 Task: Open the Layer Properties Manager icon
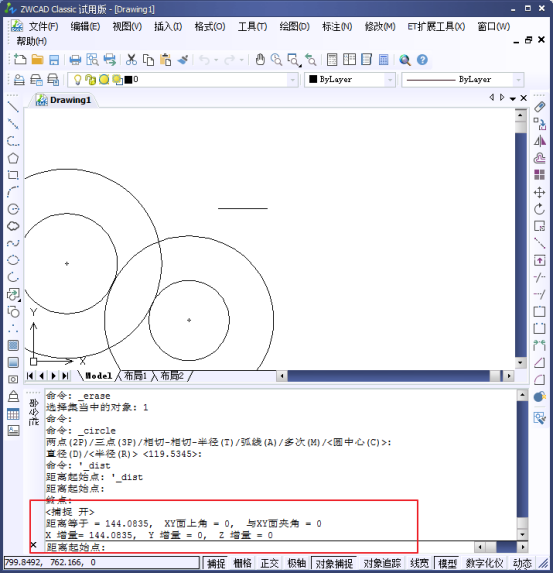(19, 79)
